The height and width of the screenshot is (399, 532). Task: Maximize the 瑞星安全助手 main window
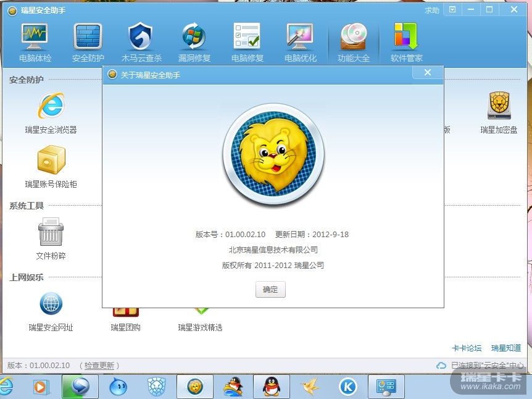(x=489, y=9)
